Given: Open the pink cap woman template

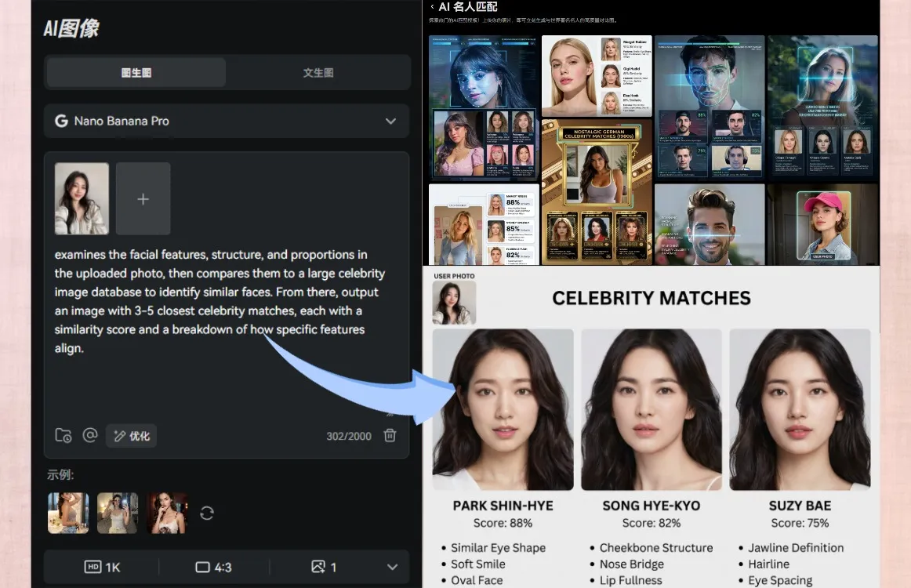Looking at the screenshot, I should (x=822, y=225).
